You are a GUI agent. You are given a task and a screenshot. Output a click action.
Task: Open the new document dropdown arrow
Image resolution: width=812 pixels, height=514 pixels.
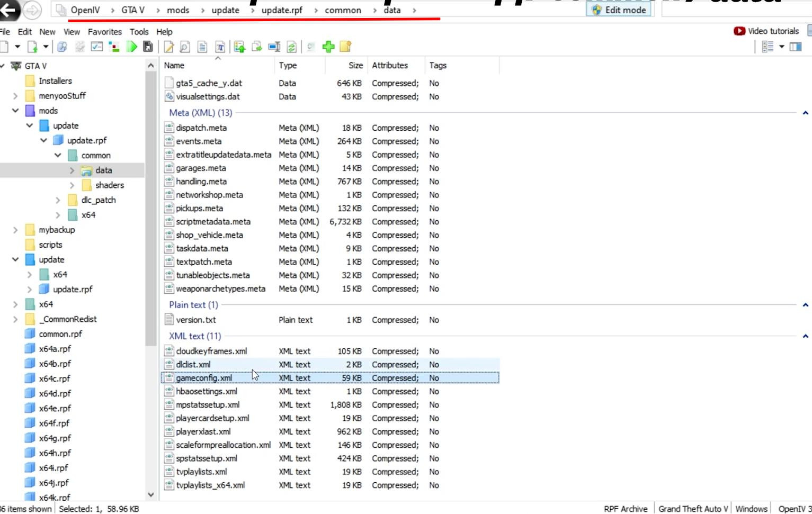(17, 47)
